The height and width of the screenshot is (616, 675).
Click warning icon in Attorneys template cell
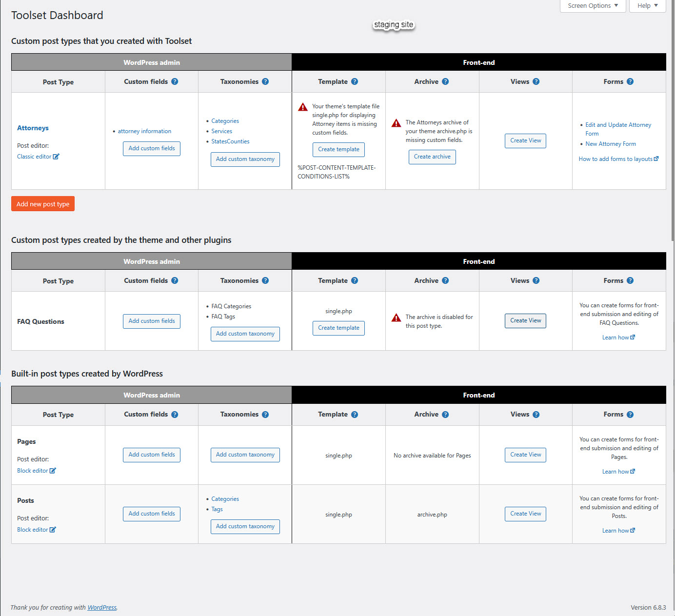click(x=303, y=107)
